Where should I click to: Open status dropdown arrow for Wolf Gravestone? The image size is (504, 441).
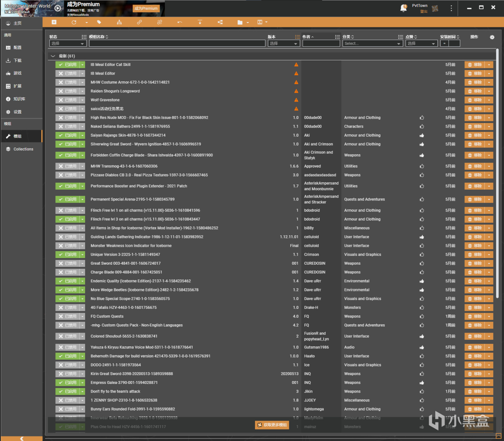[82, 100]
